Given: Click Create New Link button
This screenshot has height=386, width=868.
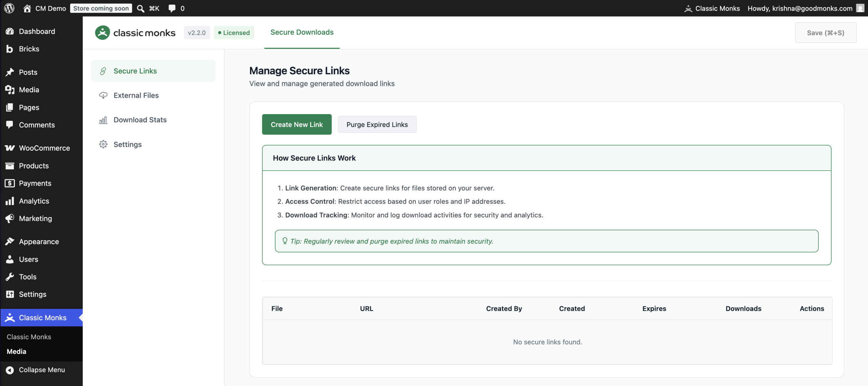Looking at the screenshot, I should point(297,124).
